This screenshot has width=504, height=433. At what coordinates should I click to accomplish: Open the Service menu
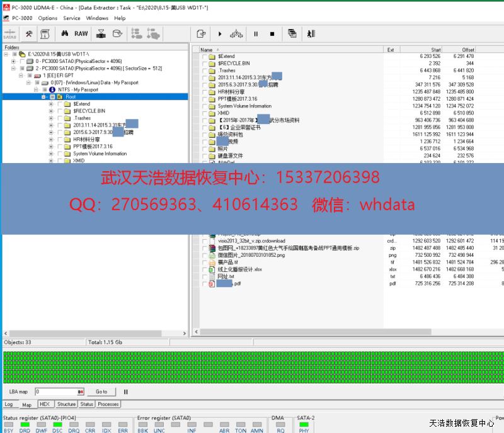coord(72,18)
